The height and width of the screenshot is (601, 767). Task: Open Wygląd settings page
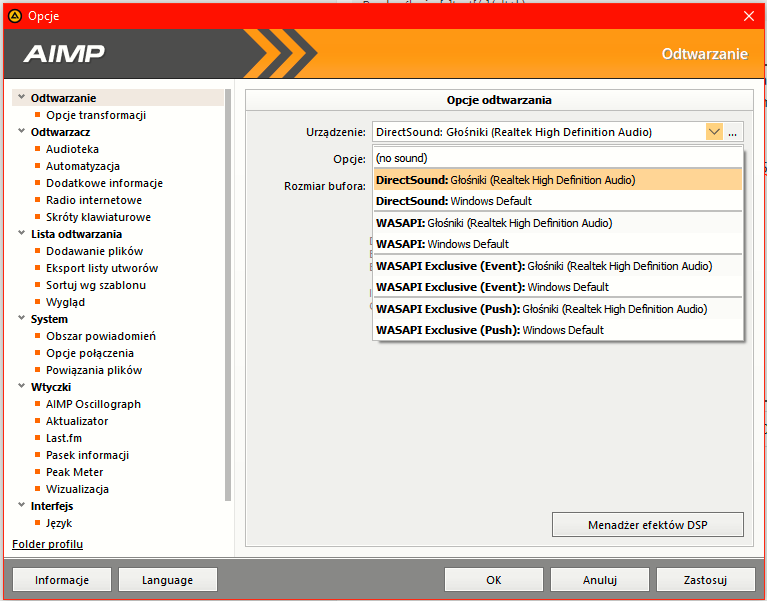click(65, 302)
